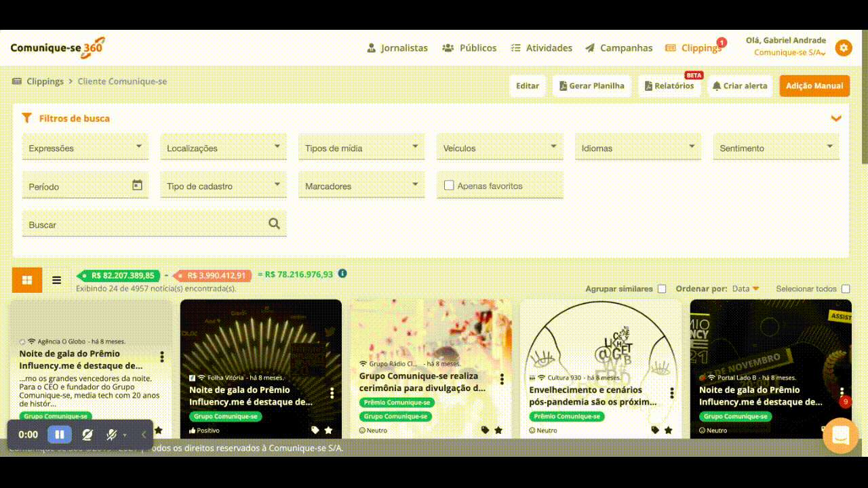Image resolution: width=868 pixels, height=488 pixels.
Task: Open Relatórios beta reports
Action: [671, 86]
